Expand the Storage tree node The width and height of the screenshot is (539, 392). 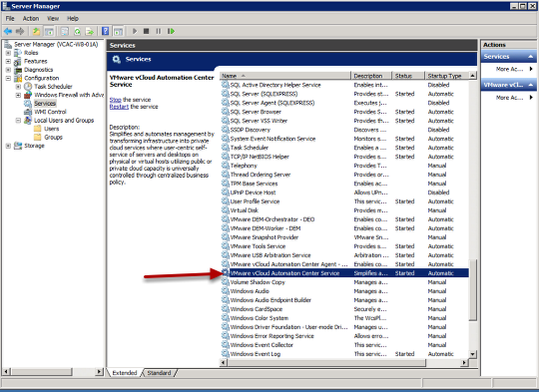click(8, 146)
